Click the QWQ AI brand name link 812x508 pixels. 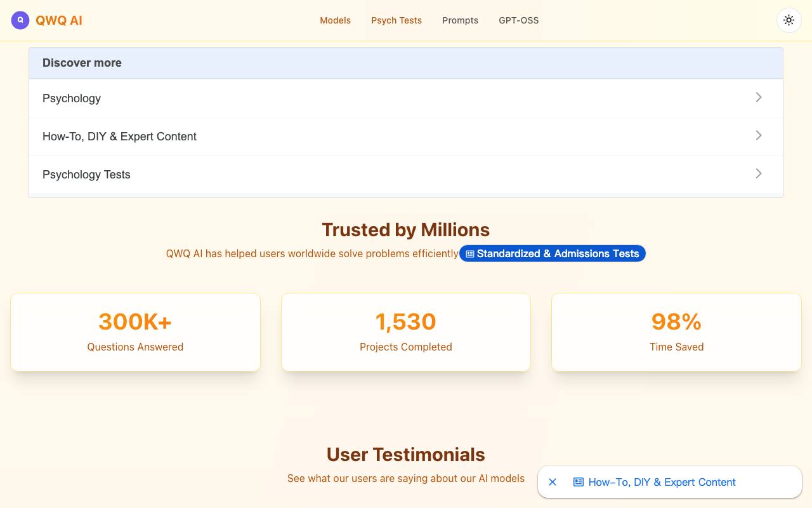click(x=59, y=20)
